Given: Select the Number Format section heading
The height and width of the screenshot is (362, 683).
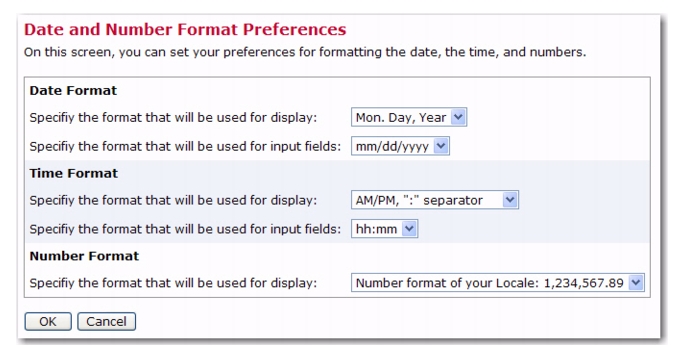Looking at the screenshot, I should click(84, 256).
